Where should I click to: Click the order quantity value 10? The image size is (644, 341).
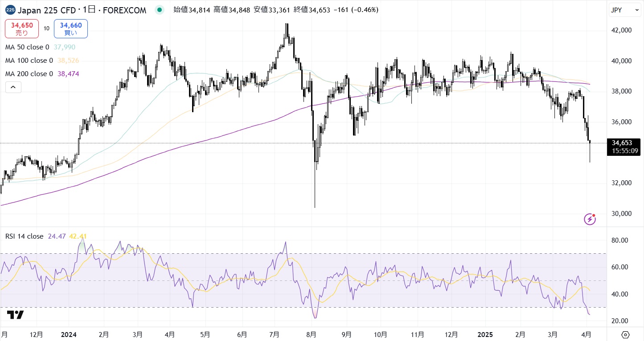coord(46,28)
